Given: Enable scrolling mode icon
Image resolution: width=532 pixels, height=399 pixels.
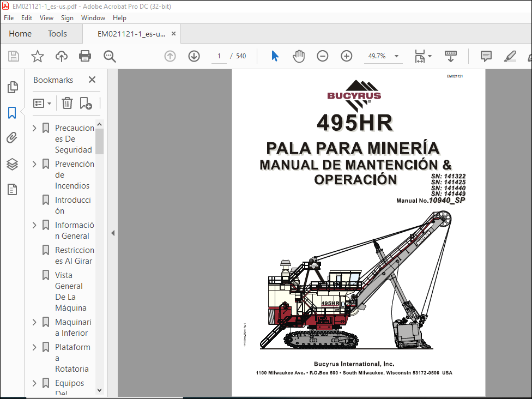Looking at the screenshot, I should (x=451, y=56).
